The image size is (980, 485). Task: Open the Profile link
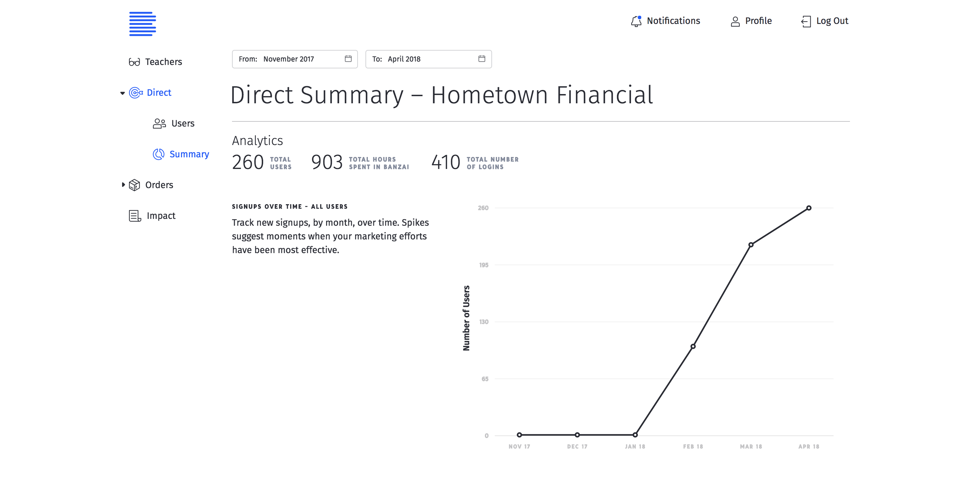(x=758, y=21)
